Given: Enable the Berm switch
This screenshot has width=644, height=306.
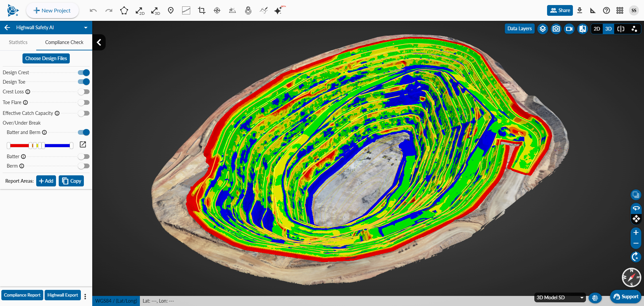Looking at the screenshot, I should click(x=84, y=166).
